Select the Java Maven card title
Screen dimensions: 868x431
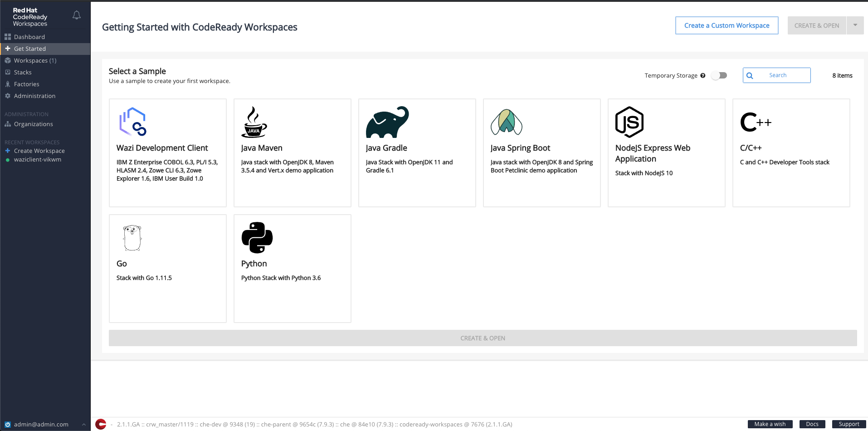262,148
